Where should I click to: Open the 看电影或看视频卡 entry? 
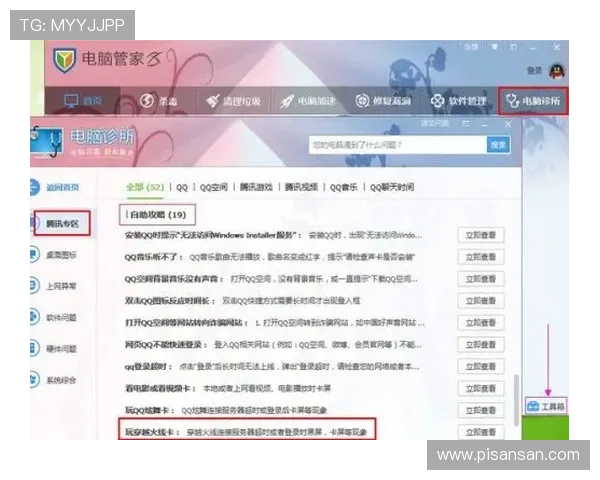pyautogui.click(x=228, y=389)
